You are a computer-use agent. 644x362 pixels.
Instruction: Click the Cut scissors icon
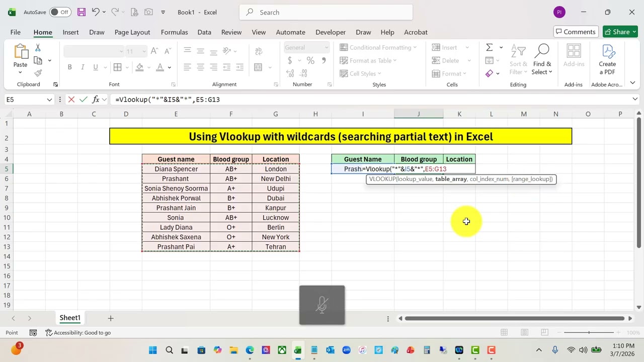pyautogui.click(x=38, y=48)
